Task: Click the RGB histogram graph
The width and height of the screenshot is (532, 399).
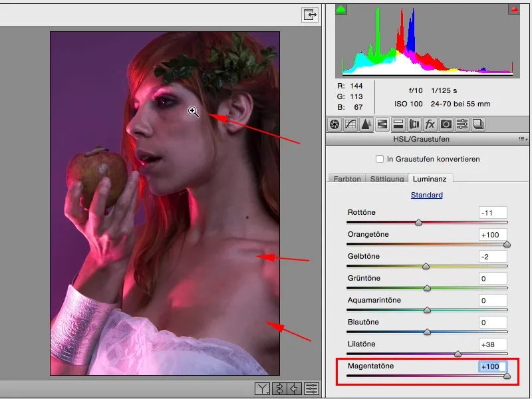Action: click(x=428, y=41)
